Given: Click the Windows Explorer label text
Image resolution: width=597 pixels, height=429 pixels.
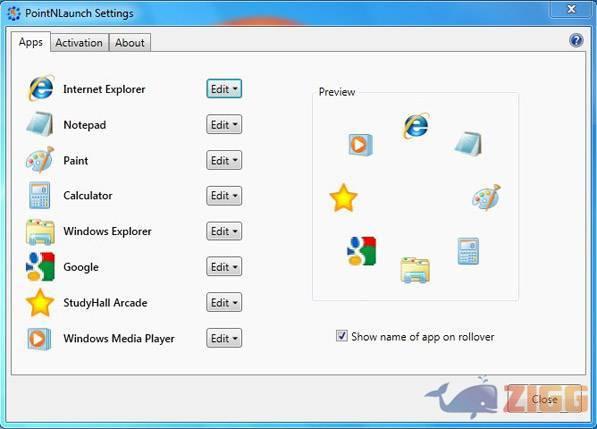Looking at the screenshot, I should pyautogui.click(x=107, y=231).
